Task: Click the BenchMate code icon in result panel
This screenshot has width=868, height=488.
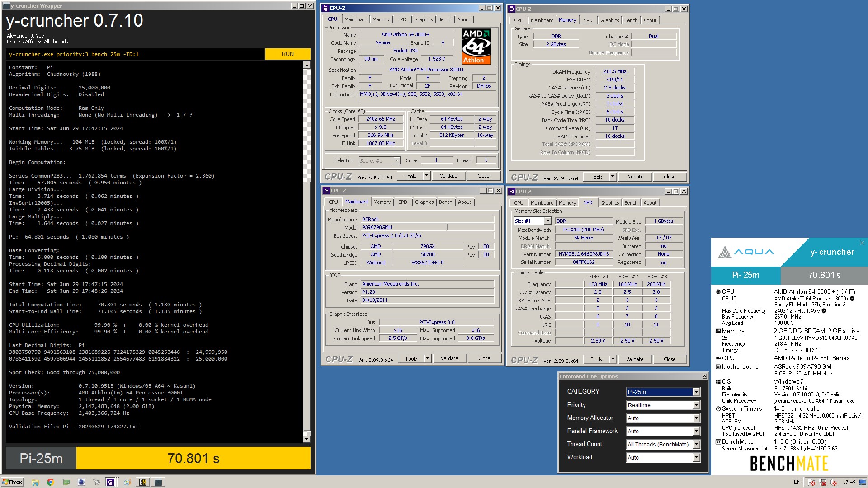Action: coord(718,441)
